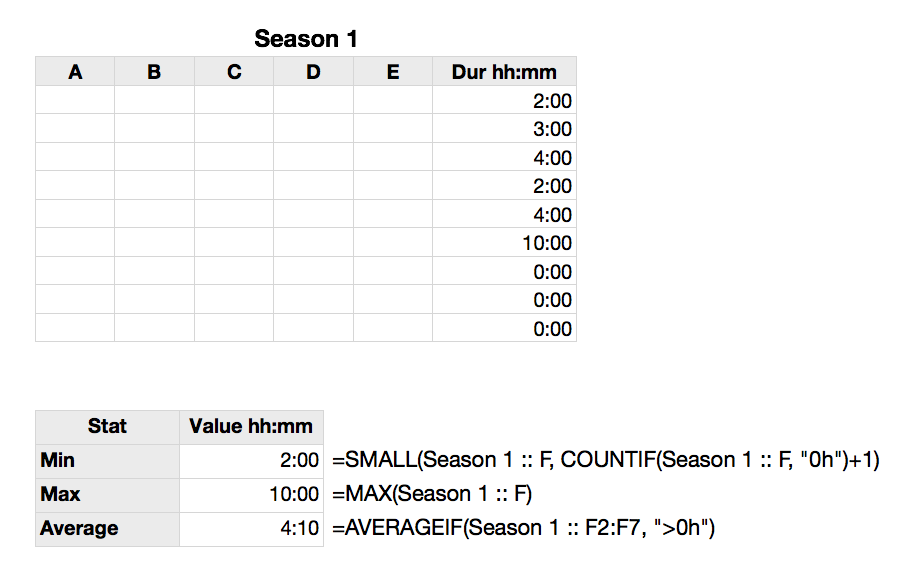Click the Value hh:mm header cell
Image resolution: width=918 pixels, height=572 pixels.
[251, 426]
